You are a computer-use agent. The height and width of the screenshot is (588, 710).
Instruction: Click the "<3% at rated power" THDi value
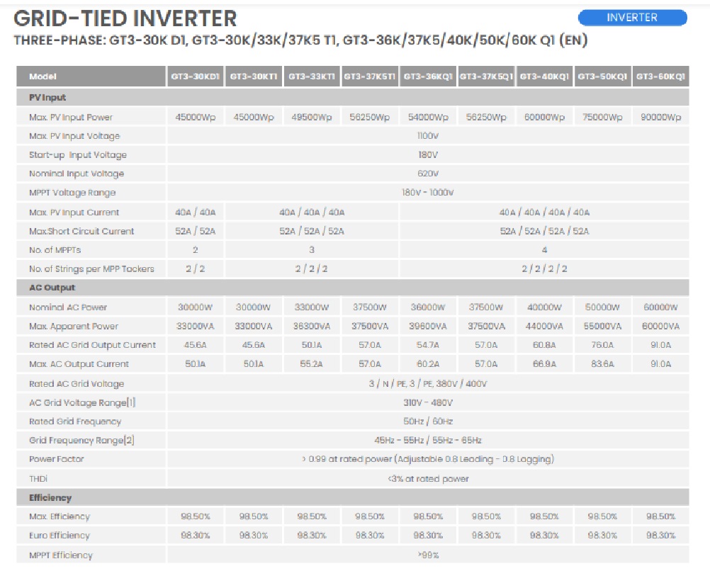[x=428, y=479]
